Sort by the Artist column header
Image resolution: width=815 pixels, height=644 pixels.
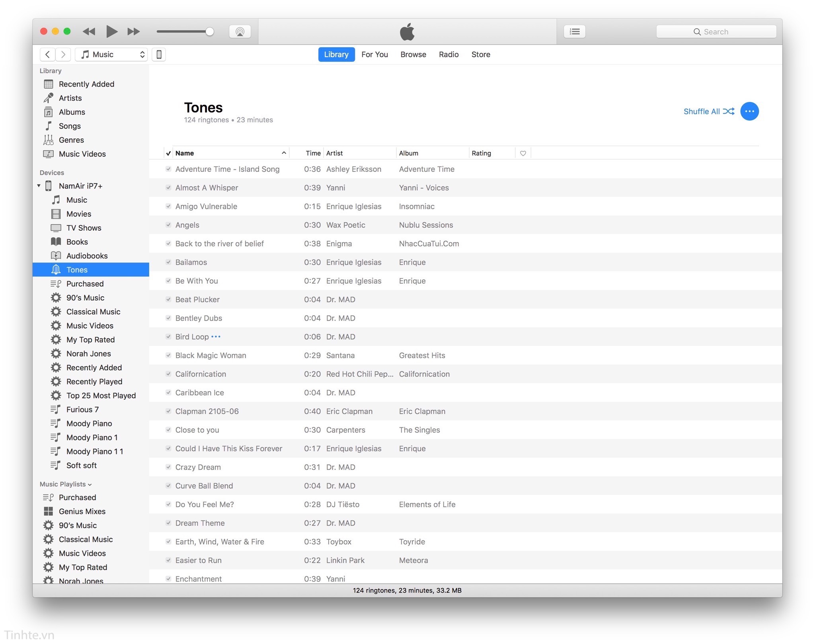[x=360, y=153]
